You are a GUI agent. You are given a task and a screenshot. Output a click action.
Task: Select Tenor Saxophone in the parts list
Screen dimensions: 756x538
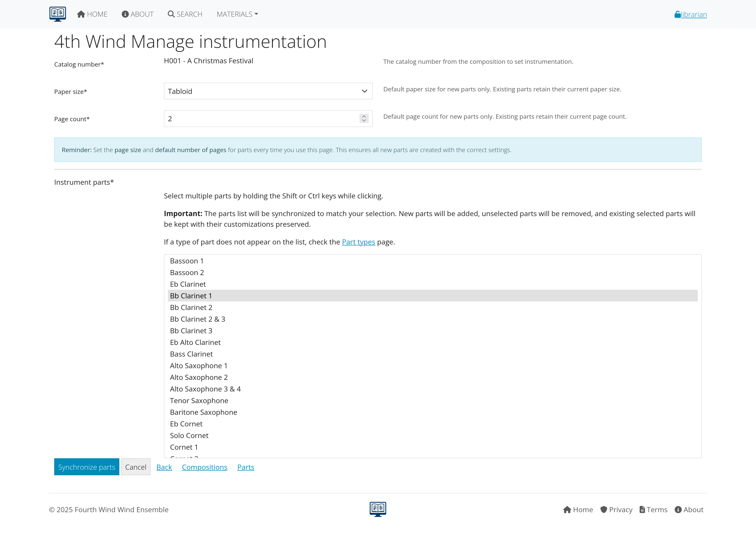coord(199,401)
